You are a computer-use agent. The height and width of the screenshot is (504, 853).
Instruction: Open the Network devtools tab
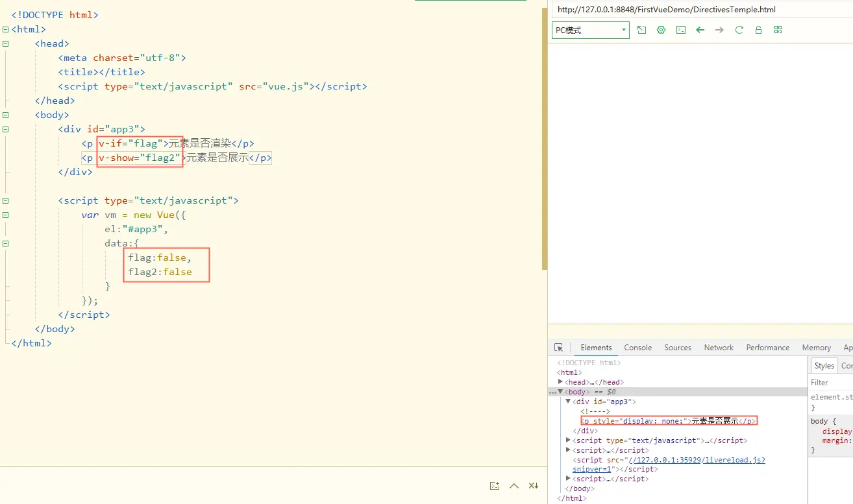[x=719, y=348]
